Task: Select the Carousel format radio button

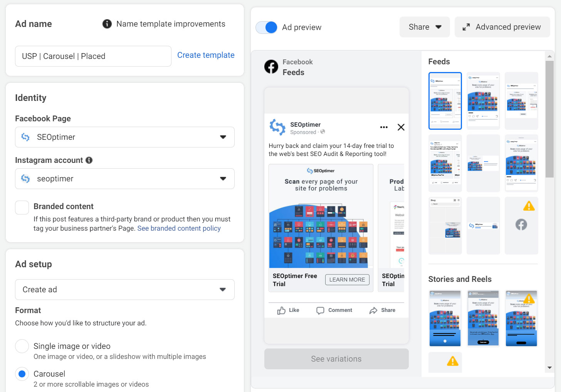Action: (22, 374)
